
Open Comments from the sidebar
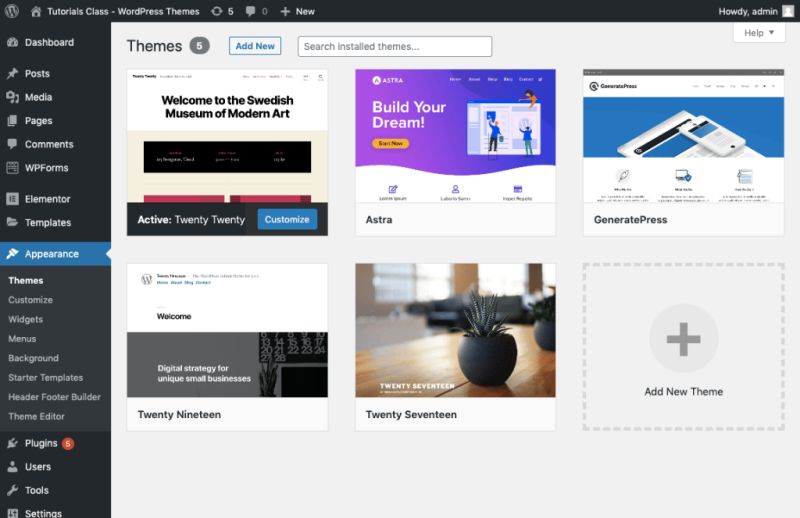tap(55, 144)
